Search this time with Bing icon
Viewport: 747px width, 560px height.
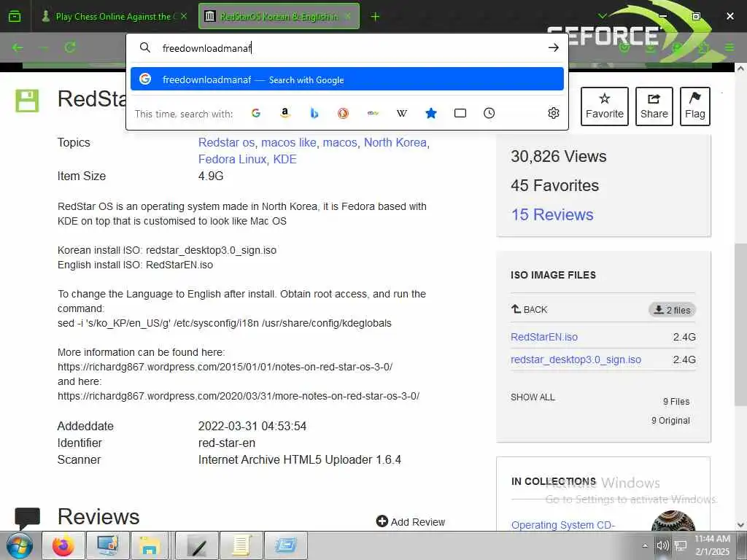314,113
